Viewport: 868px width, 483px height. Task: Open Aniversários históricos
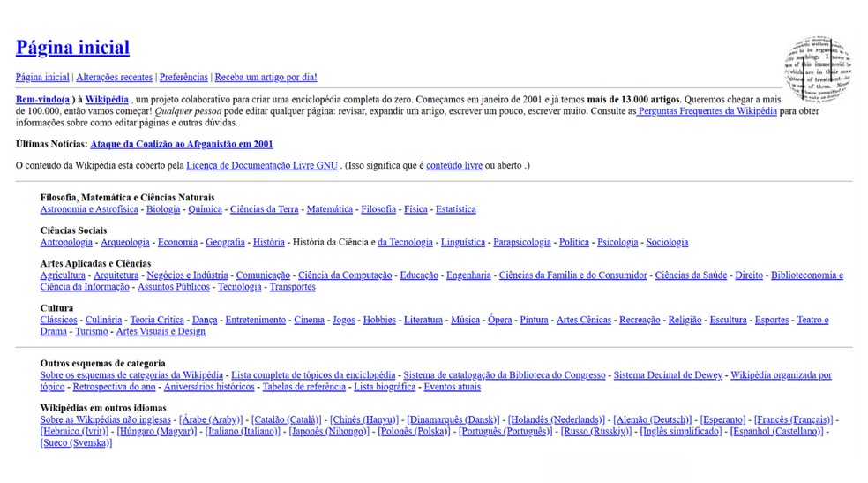tap(209, 387)
